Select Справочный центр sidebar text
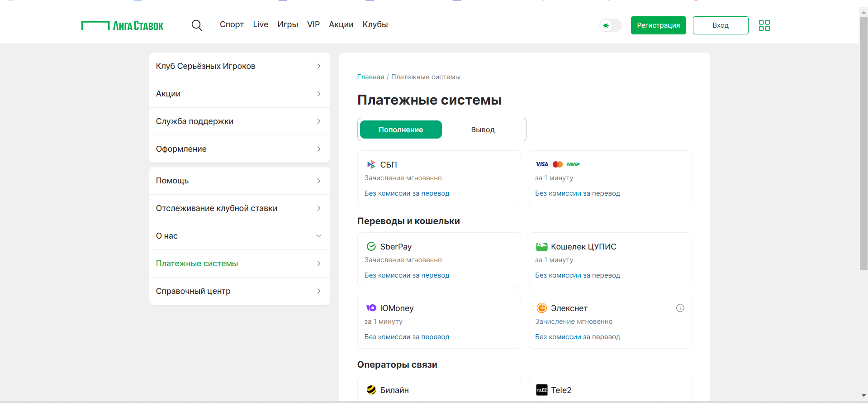The width and height of the screenshot is (868, 403). coord(193,291)
